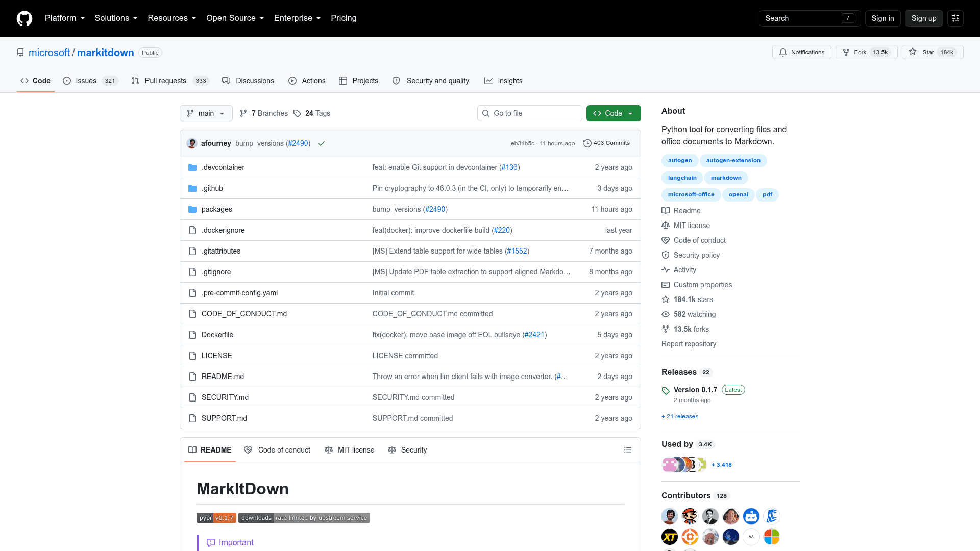Open the 403 Commits history
Screen dimensions: 980x551
(x=606, y=143)
